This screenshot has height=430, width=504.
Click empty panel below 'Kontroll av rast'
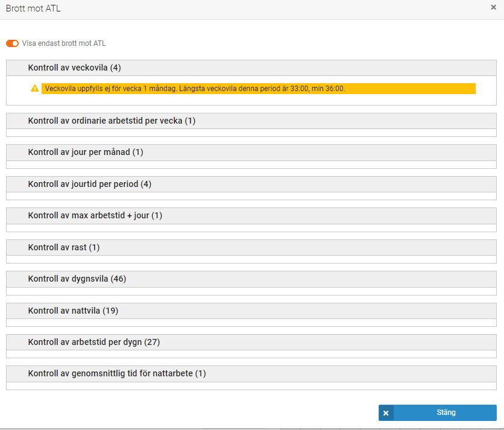pyautogui.click(x=251, y=259)
